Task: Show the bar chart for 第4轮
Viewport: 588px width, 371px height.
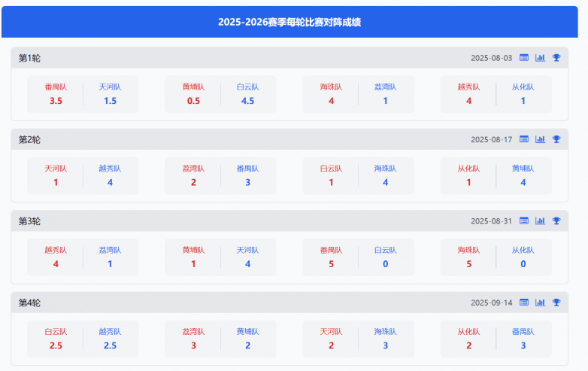Action: point(540,303)
